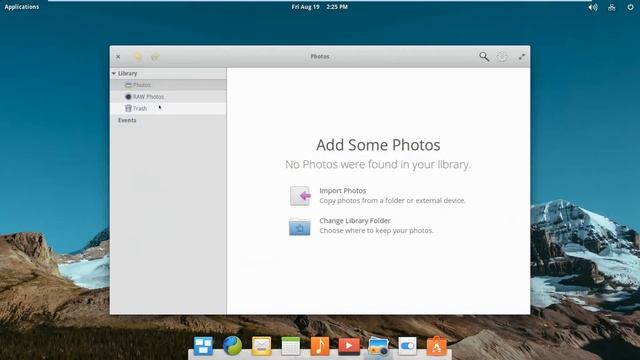The image size is (640, 360).
Task: Open Multitasking View from the dock
Action: coord(203,346)
